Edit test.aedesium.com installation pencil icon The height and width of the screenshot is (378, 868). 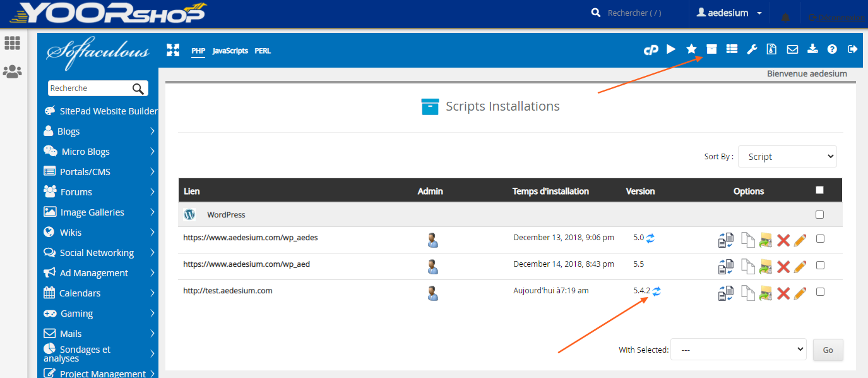point(800,293)
